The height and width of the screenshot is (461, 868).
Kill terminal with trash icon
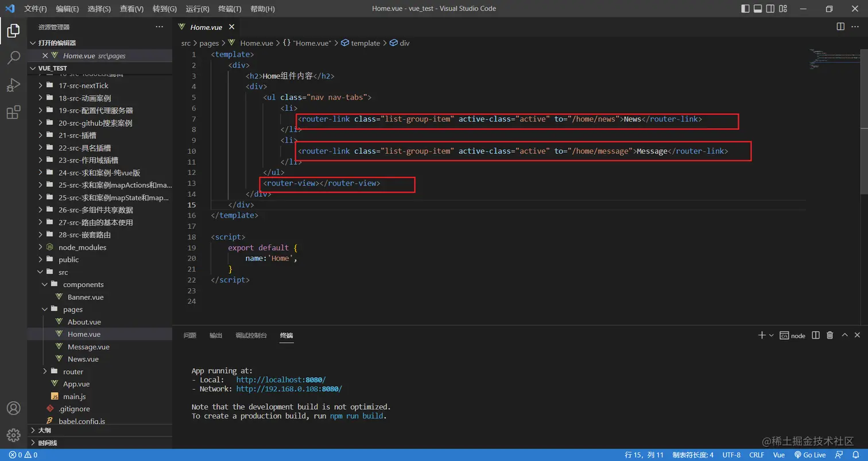click(830, 335)
